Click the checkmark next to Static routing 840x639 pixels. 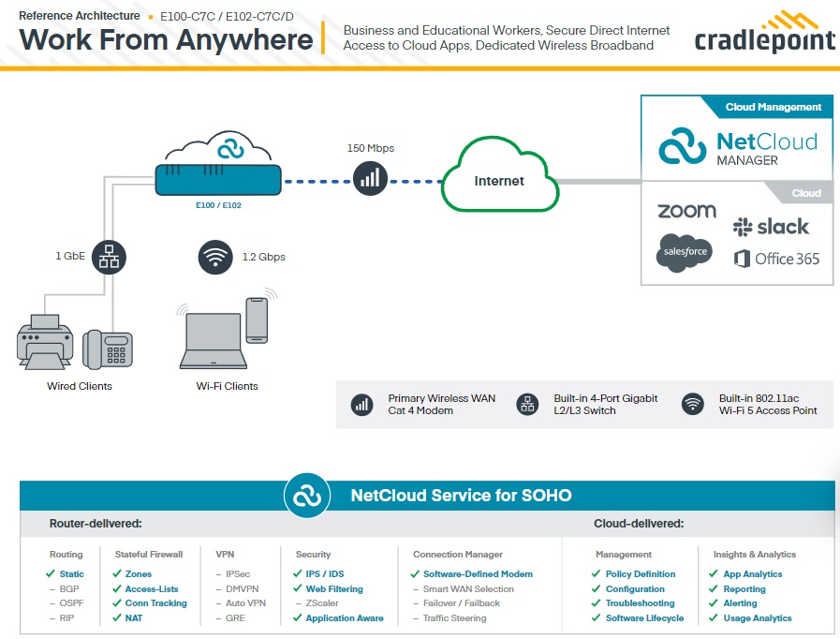click(x=52, y=574)
